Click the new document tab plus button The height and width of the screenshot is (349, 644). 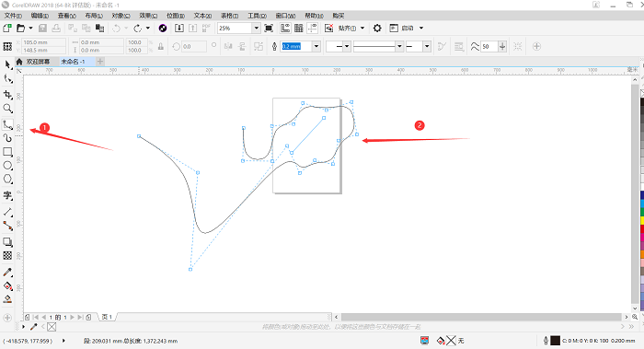tap(99, 62)
